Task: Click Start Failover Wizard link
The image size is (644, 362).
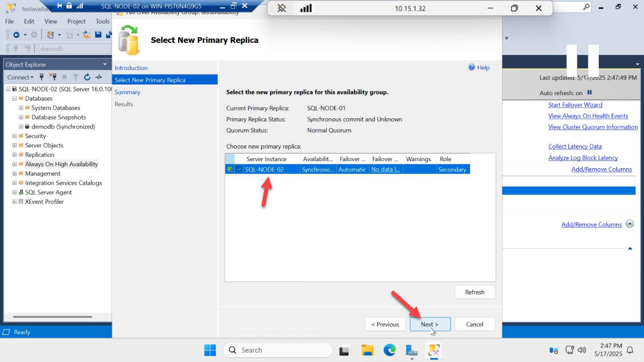Action: (x=575, y=105)
